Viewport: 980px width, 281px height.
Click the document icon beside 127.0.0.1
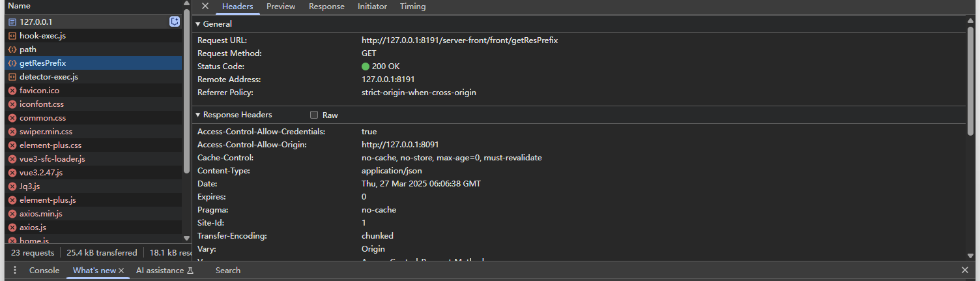coord(12,22)
